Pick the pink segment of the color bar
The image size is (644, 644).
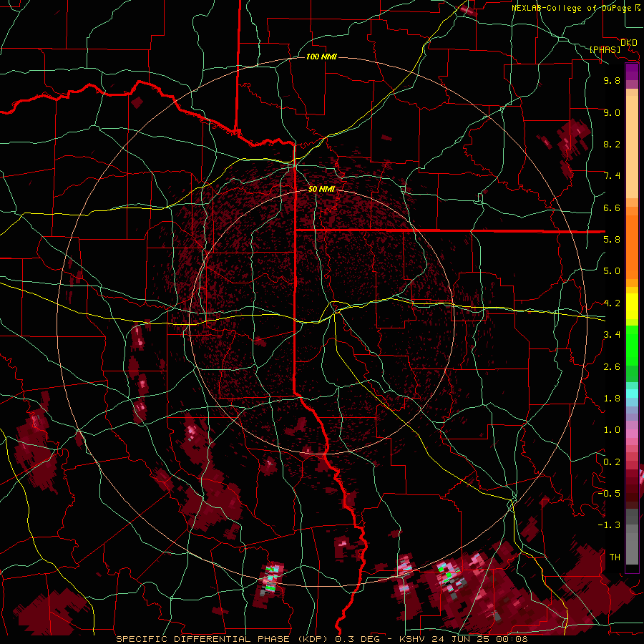coord(632,434)
